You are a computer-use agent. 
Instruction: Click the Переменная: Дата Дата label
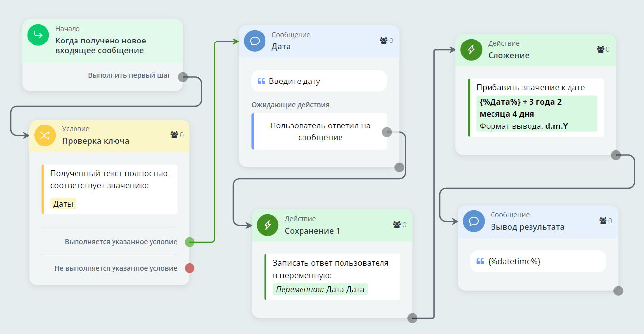coord(320,290)
